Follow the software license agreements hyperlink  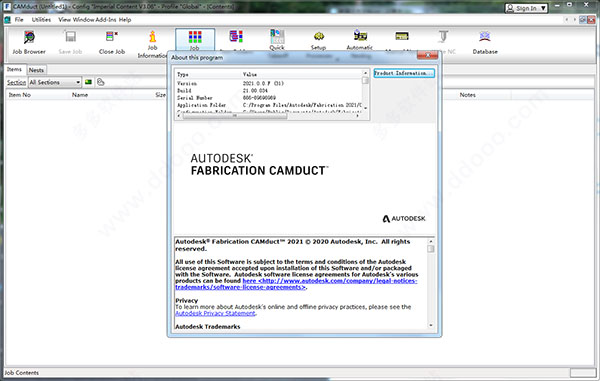click(296, 284)
